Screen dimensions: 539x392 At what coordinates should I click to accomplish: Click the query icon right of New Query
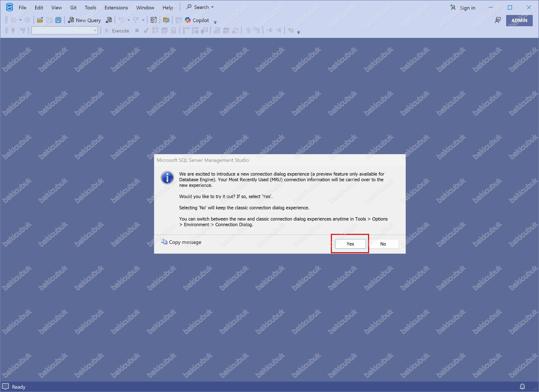(109, 20)
